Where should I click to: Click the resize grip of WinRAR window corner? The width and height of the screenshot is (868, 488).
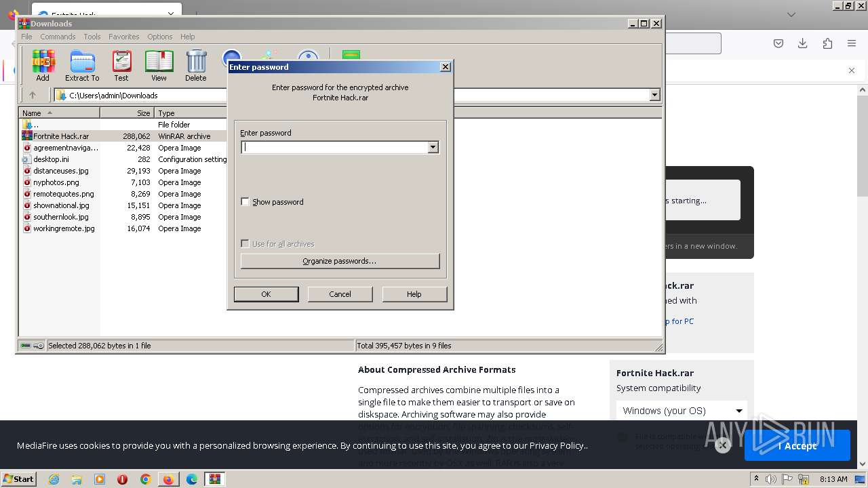pyautogui.click(x=658, y=347)
